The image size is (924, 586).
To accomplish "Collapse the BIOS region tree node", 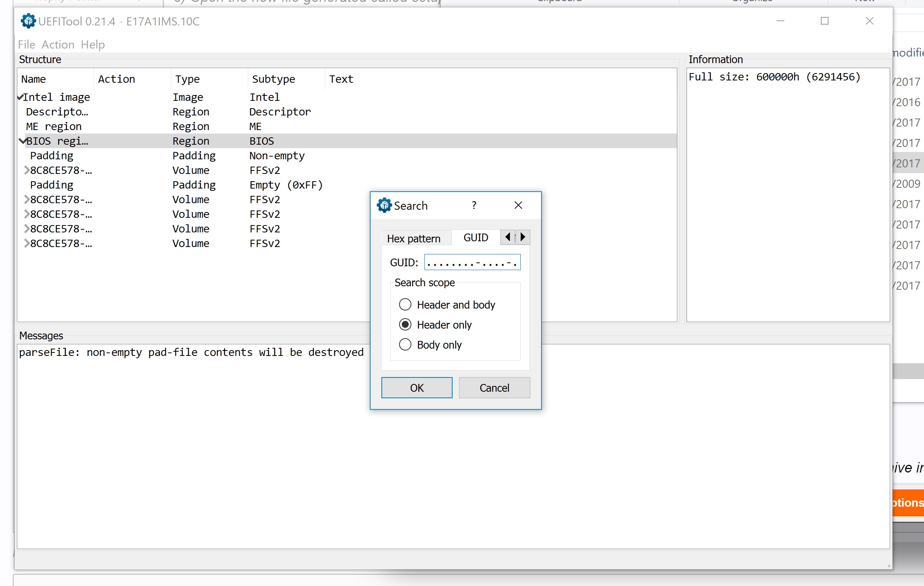I will tap(22, 141).
